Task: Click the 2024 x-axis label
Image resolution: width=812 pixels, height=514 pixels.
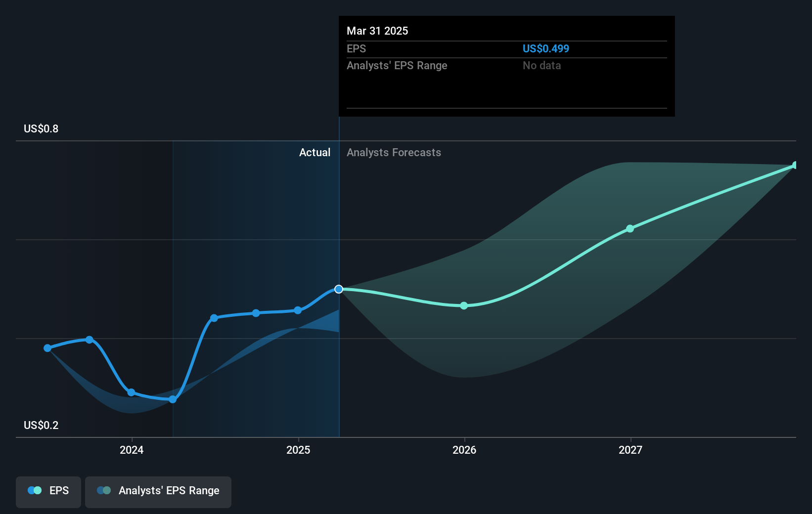Action: click(132, 450)
